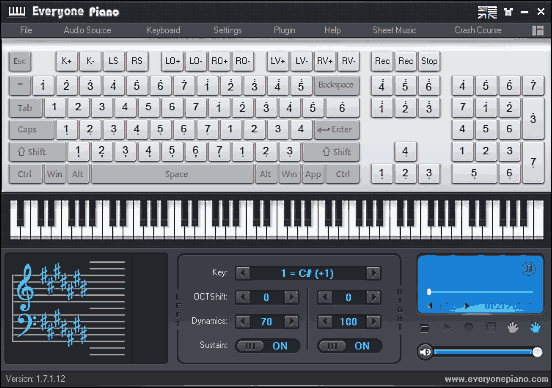
Task: Click the Space bar on virtual keyboard
Action: [172, 174]
